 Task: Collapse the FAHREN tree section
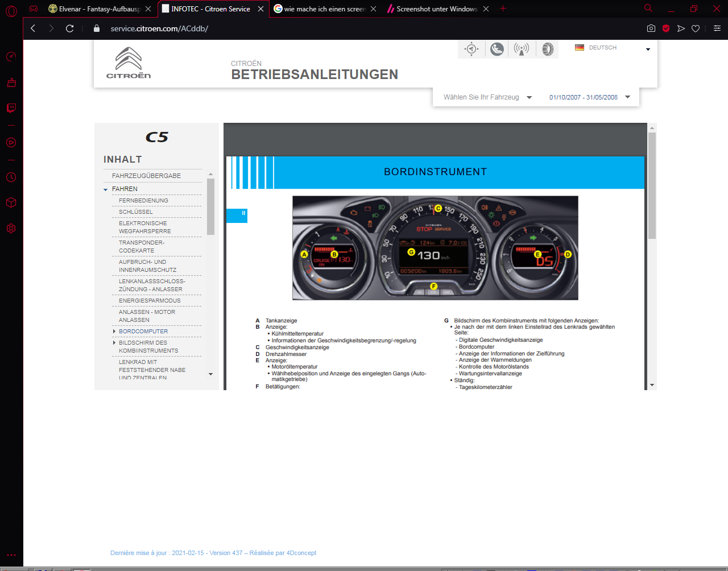click(106, 189)
